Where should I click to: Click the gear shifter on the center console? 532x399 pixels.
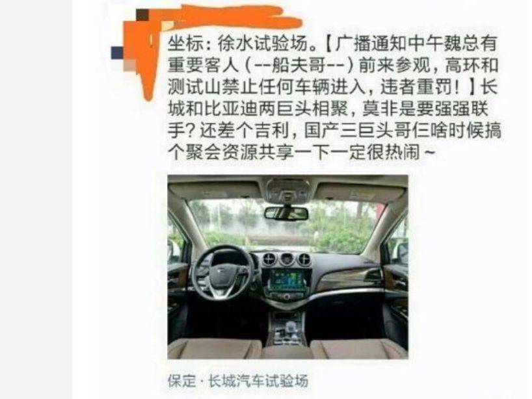[x=290, y=328]
